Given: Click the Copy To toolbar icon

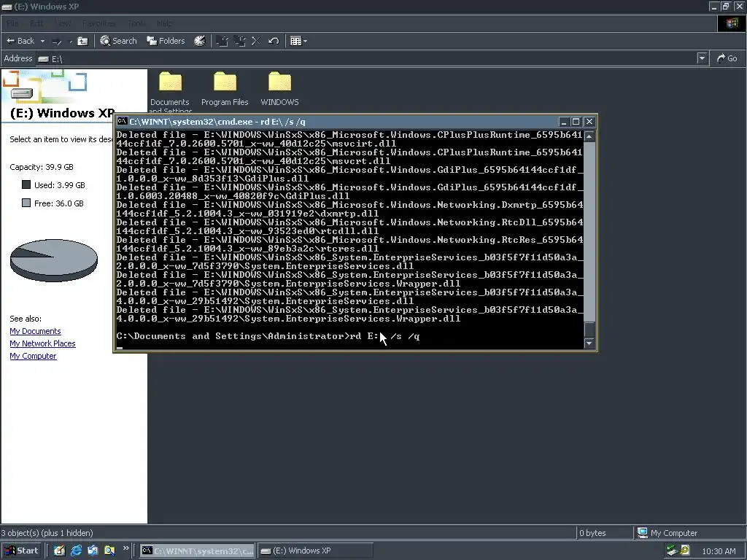Looking at the screenshot, I should click(x=239, y=41).
